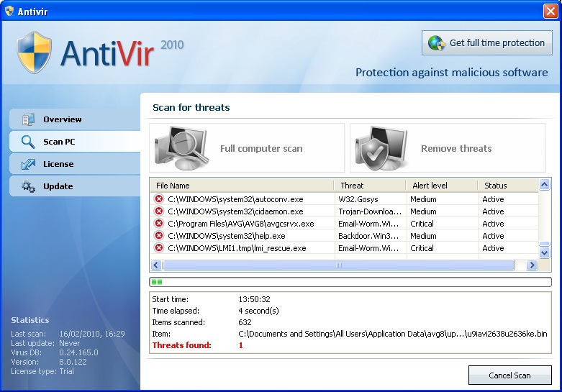Sort the list by Threat column
The image size is (562, 392).
[370, 186]
